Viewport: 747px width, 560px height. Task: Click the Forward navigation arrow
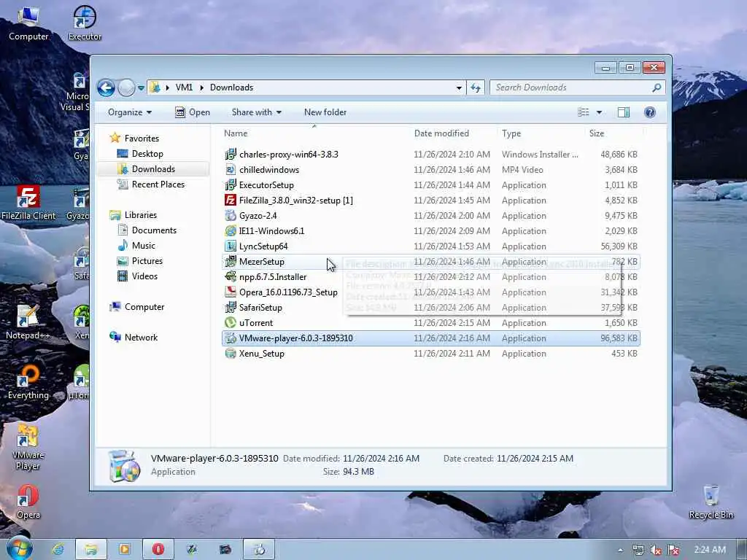click(126, 87)
